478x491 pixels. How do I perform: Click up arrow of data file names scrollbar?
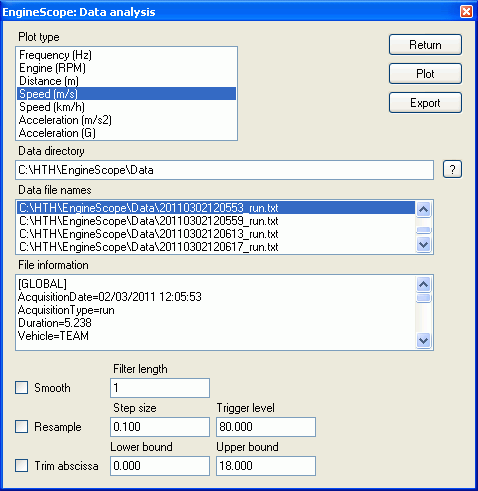[423, 209]
